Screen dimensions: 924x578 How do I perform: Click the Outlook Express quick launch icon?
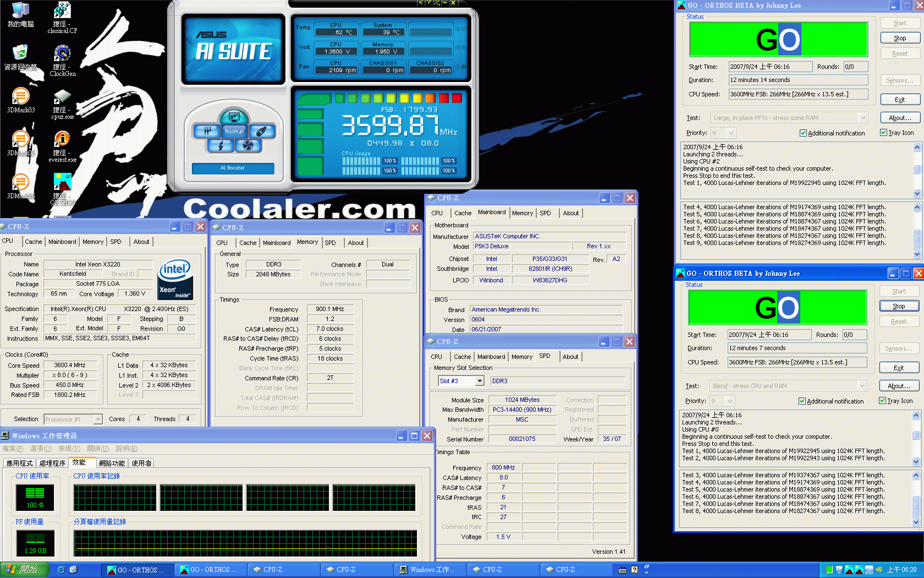(x=73, y=570)
